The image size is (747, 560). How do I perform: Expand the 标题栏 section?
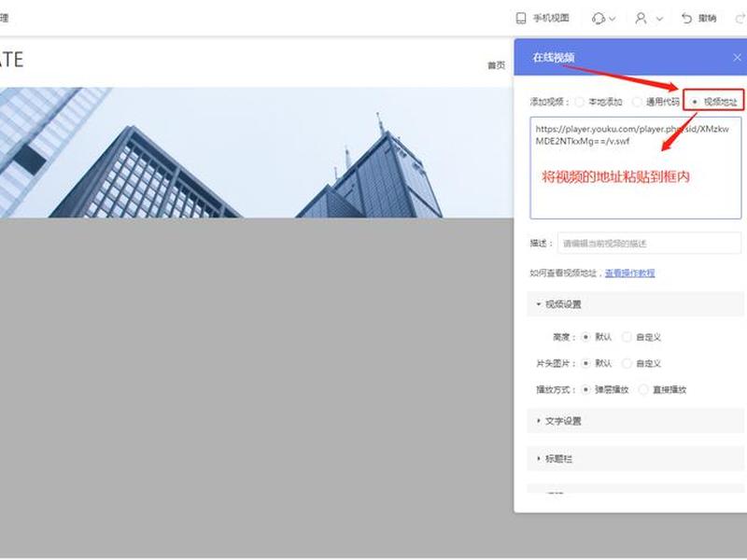click(x=635, y=458)
